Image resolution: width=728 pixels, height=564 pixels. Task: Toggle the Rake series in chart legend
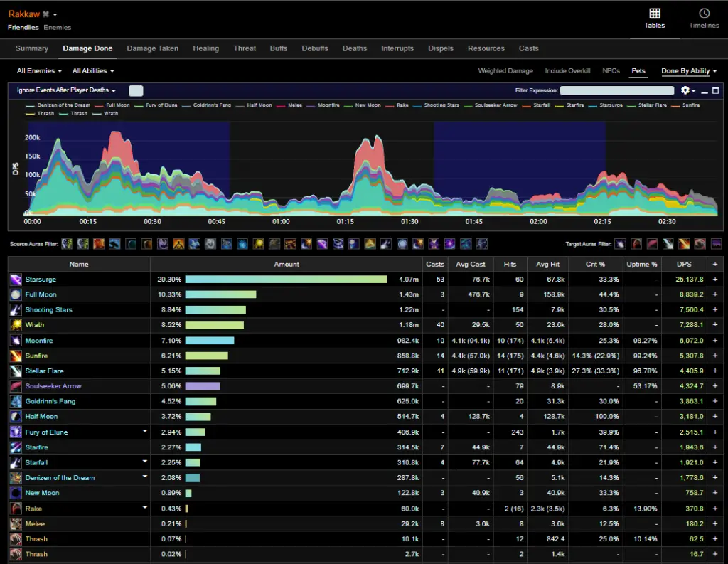click(x=397, y=105)
